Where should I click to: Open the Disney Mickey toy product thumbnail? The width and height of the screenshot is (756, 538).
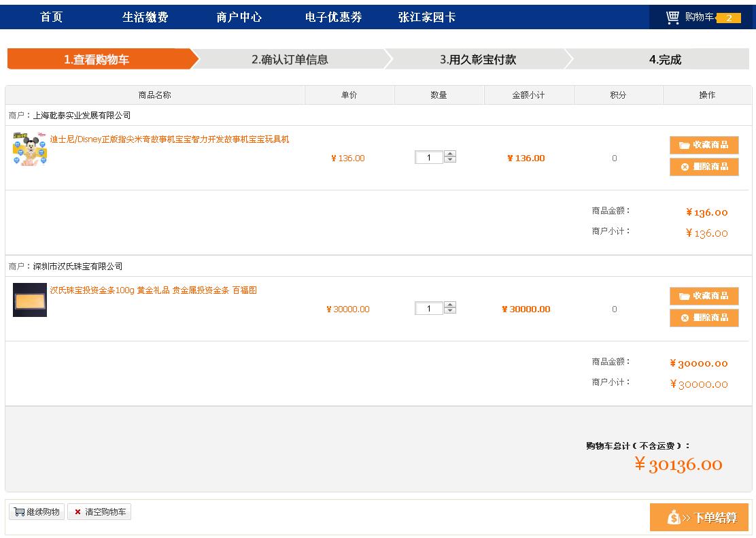pyautogui.click(x=30, y=149)
